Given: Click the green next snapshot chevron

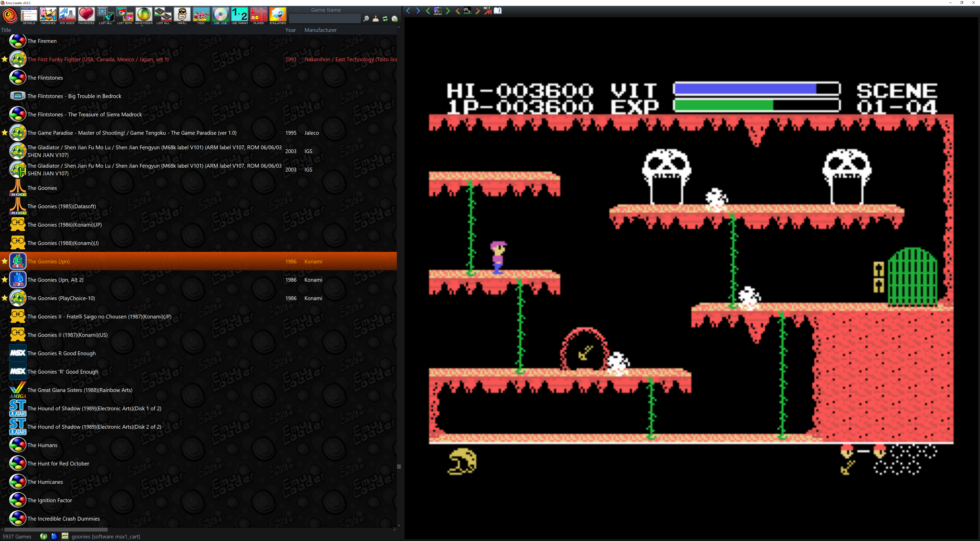Looking at the screenshot, I should click(448, 11).
